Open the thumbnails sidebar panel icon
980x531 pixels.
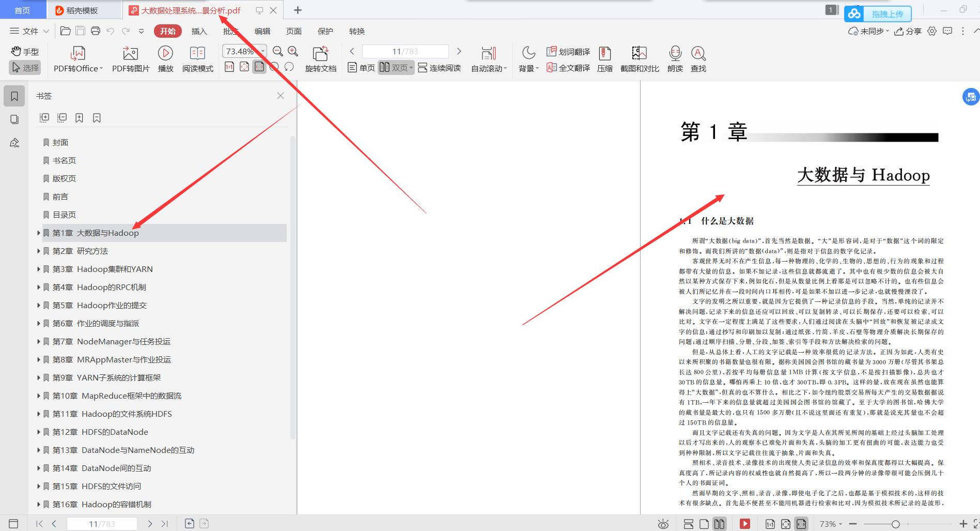14,119
